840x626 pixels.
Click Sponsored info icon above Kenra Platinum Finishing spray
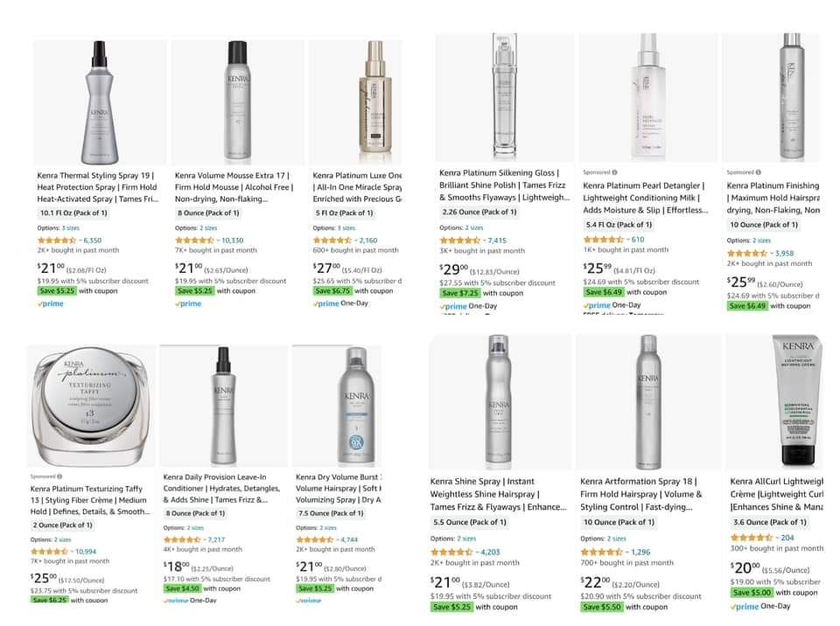pos(759,172)
